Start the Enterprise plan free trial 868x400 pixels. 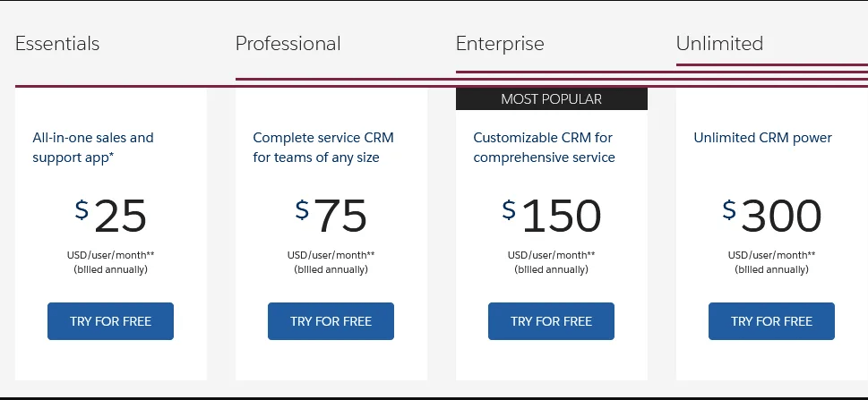pos(551,321)
